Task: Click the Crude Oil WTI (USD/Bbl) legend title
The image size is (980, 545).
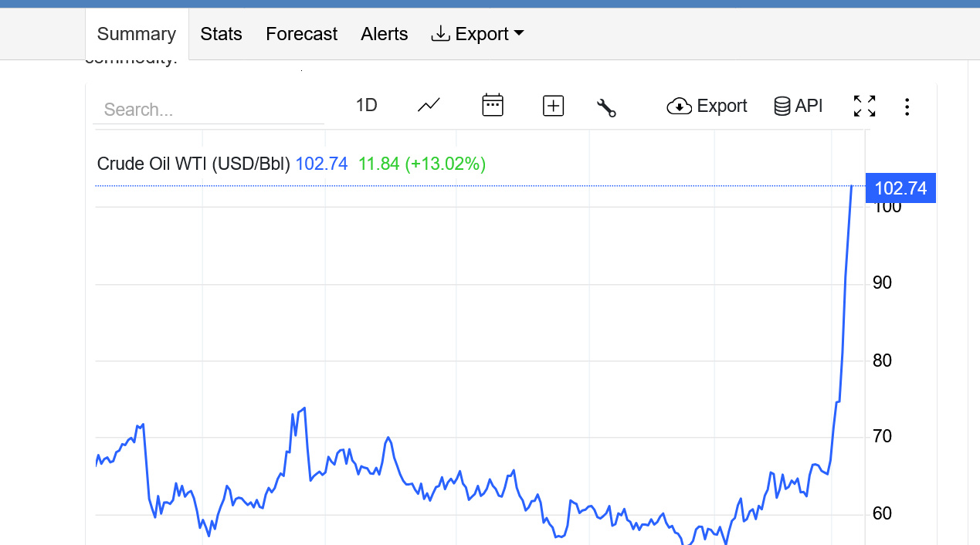Action: coord(194,164)
